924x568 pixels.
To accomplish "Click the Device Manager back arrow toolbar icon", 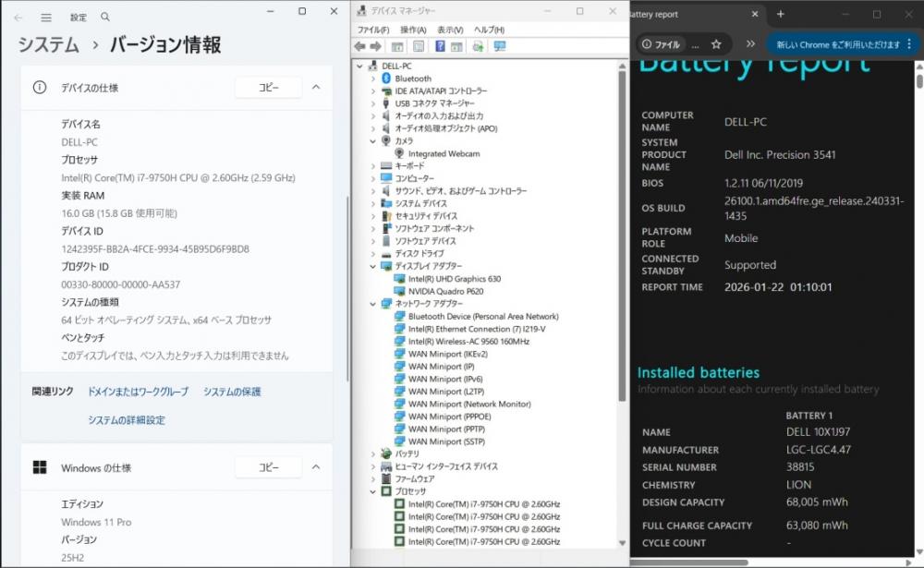I will click(x=360, y=46).
